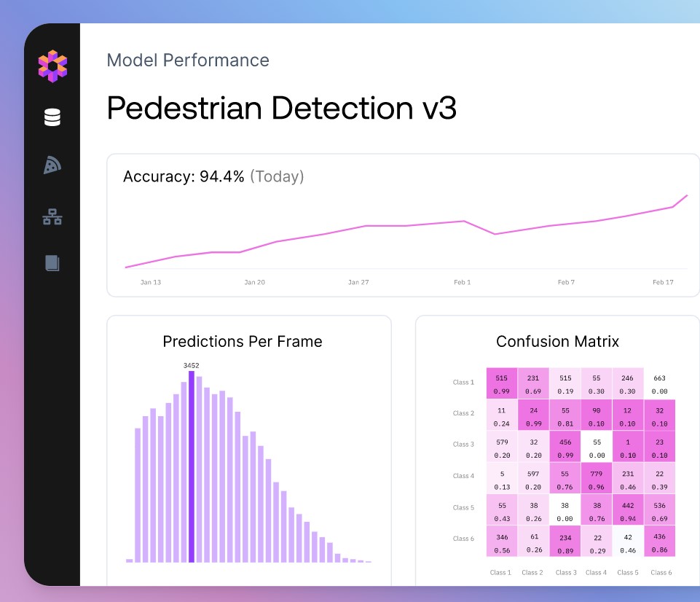The height and width of the screenshot is (602, 700).
Task: Click the Confusion Matrix heading
Action: click(557, 342)
